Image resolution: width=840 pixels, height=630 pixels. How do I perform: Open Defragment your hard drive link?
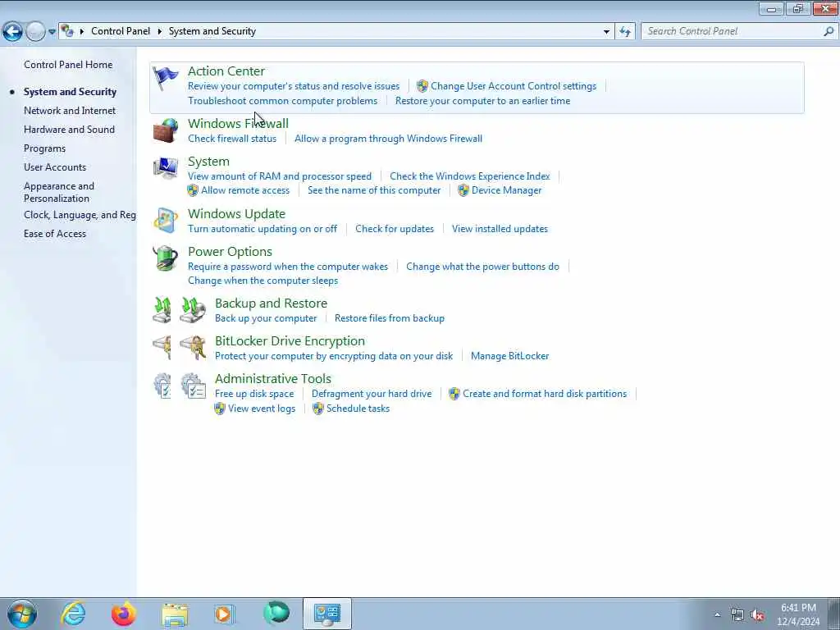click(x=372, y=394)
